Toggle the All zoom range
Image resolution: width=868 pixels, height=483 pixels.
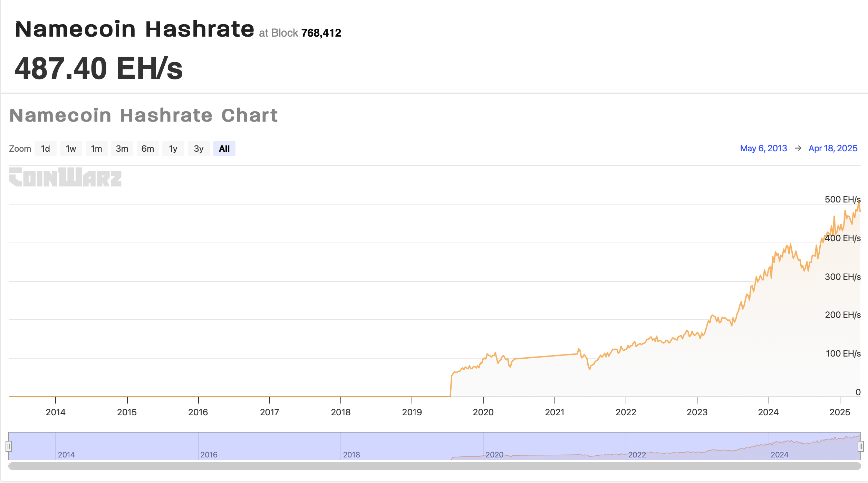point(224,149)
